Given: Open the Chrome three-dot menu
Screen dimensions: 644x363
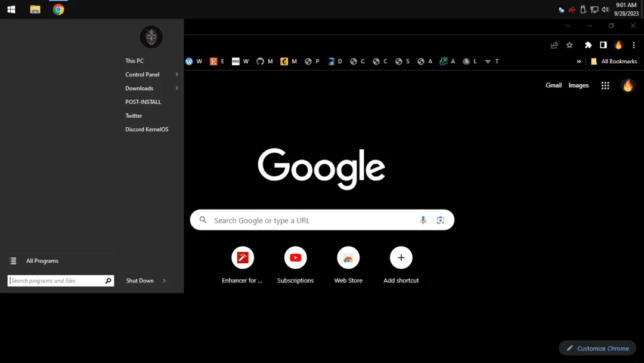Looking at the screenshot, I should click(x=634, y=45).
